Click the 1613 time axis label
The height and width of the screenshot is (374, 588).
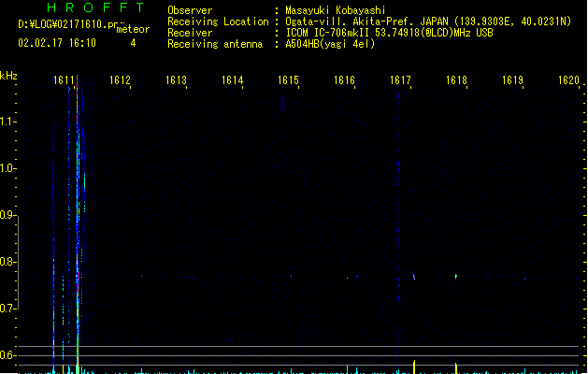point(176,80)
